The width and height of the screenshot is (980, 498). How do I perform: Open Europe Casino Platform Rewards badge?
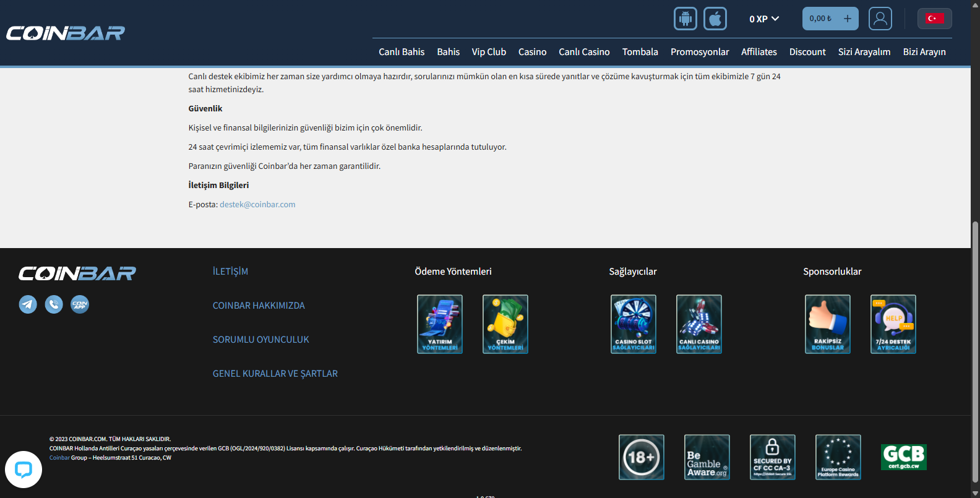pos(838,457)
